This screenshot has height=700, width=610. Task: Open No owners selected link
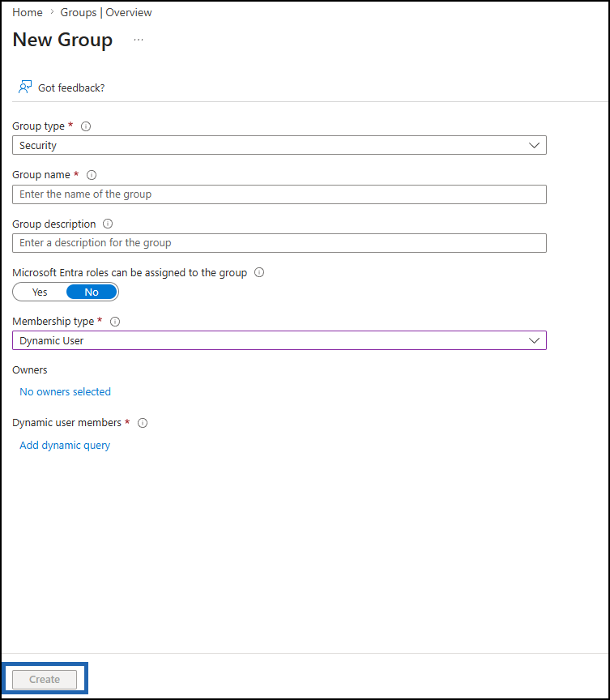[x=65, y=391]
